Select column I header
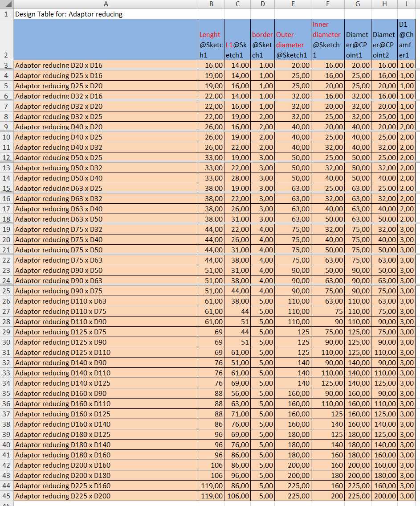This screenshot has width=420, height=506. [407, 4]
